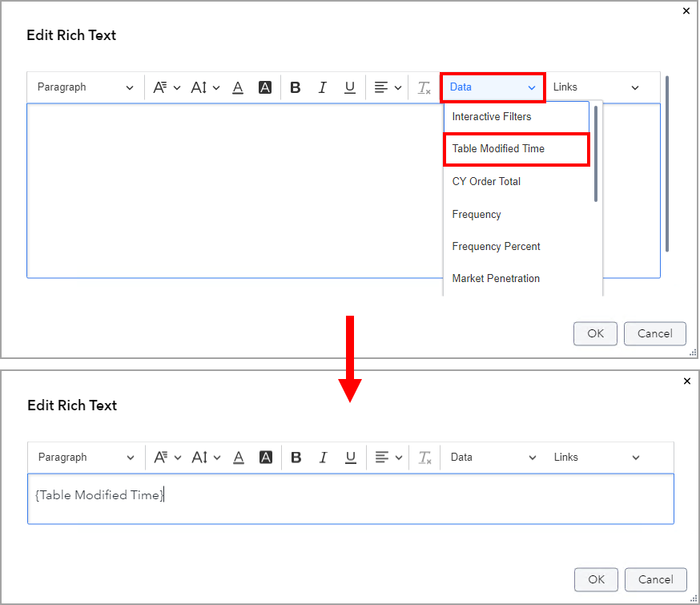Toggle bold formatting in the toolbar
The width and height of the screenshot is (700, 605).
tap(296, 87)
